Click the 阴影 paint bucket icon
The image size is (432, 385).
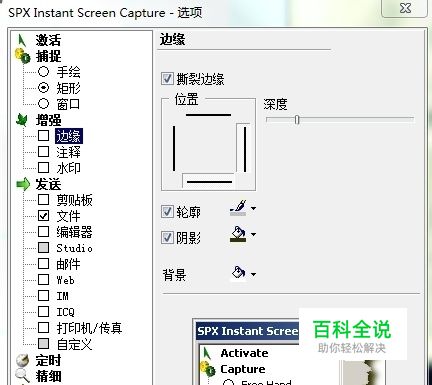238,234
